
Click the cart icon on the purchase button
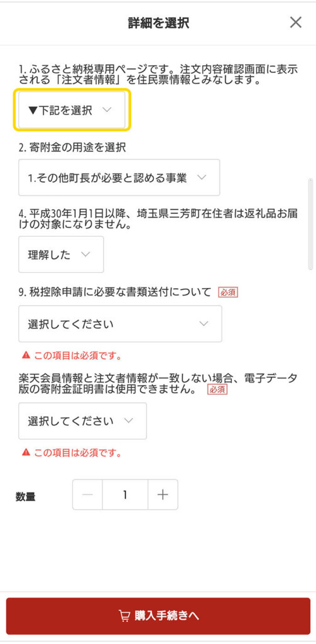(124, 616)
